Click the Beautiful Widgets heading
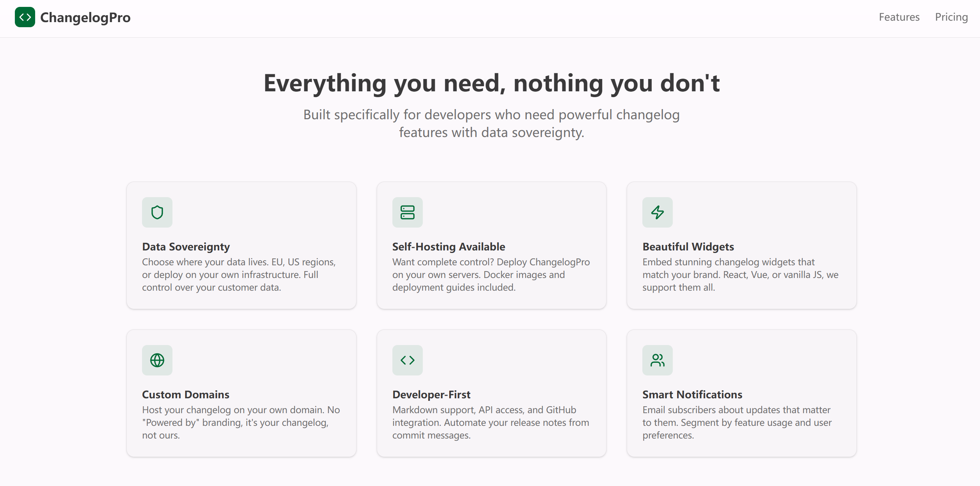980x486 pixels. (688, 246)
